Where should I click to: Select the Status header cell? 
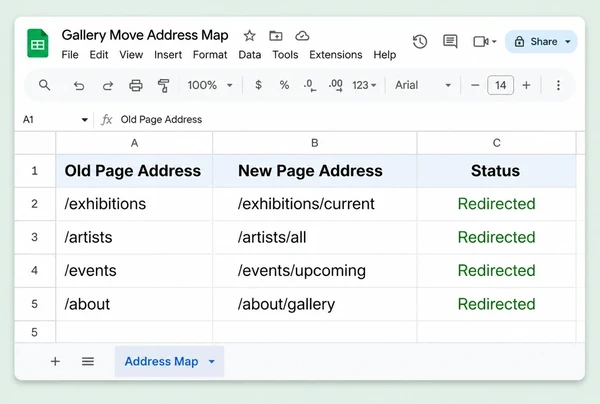497,171
